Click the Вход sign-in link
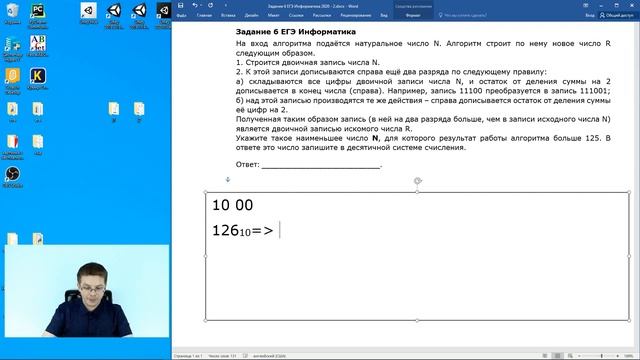The image size is (640, 360). point(590,16)
